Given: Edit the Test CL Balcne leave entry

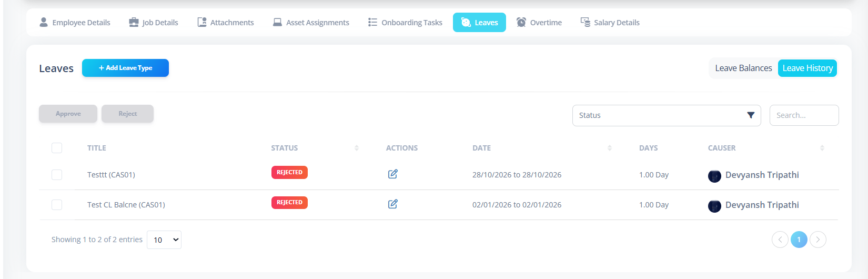Looking at the screenshot, I should point(392,204).
